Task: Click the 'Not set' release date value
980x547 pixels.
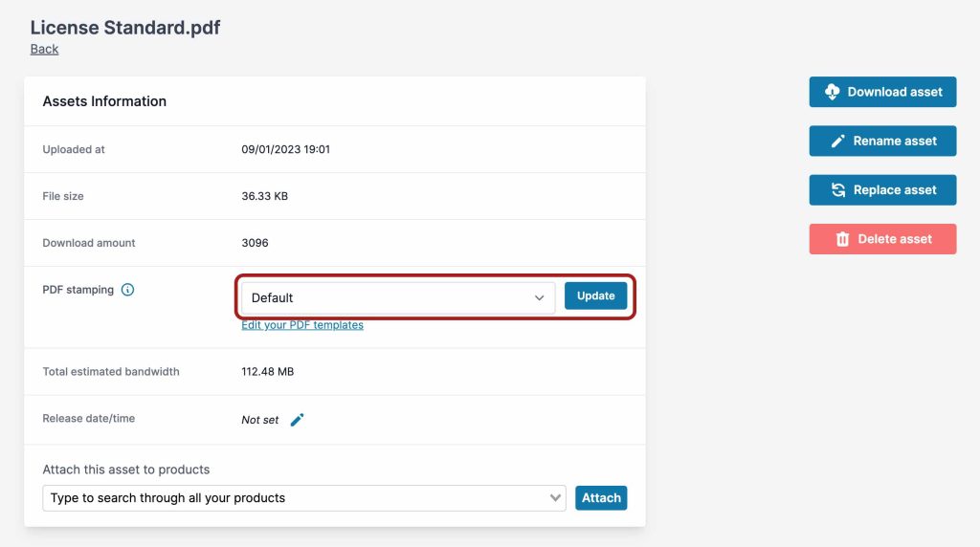Action: click(260, 420)
